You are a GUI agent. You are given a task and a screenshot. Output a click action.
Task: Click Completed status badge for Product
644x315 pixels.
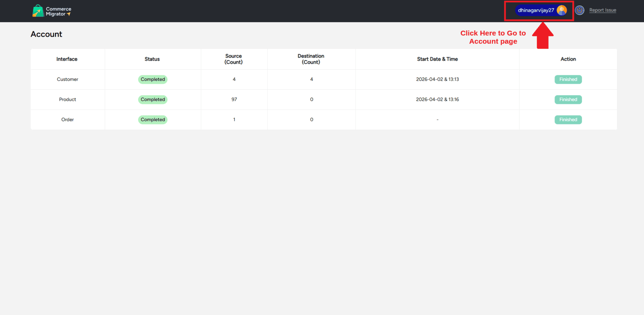click(153, 99)
